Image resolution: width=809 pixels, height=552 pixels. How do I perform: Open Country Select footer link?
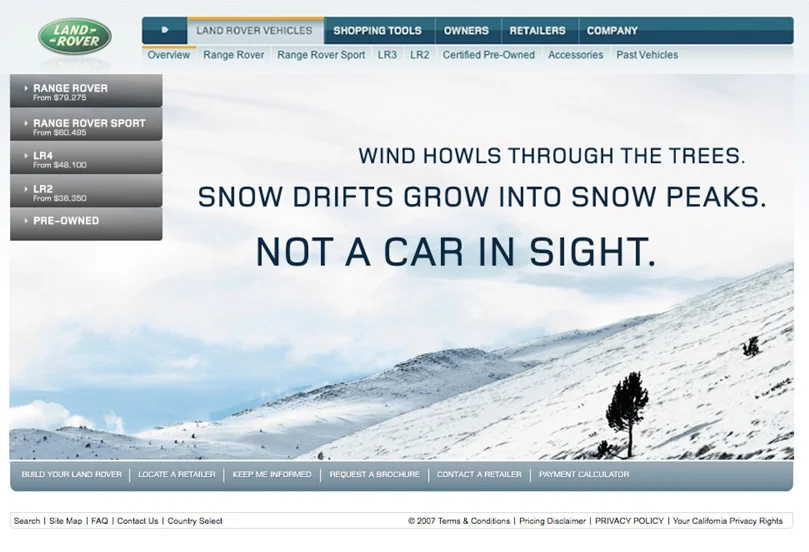[x=195, y=521]
